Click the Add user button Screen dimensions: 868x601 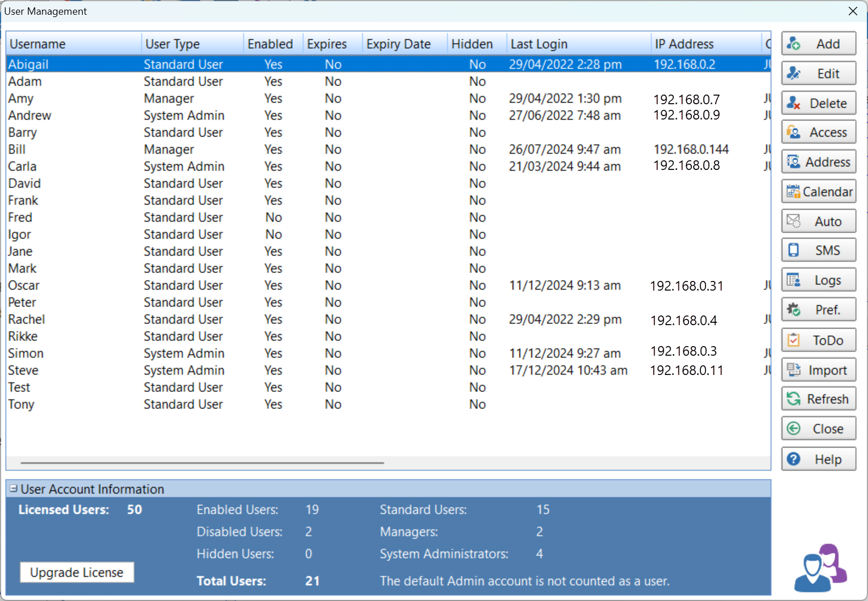(x=819, y=44)
